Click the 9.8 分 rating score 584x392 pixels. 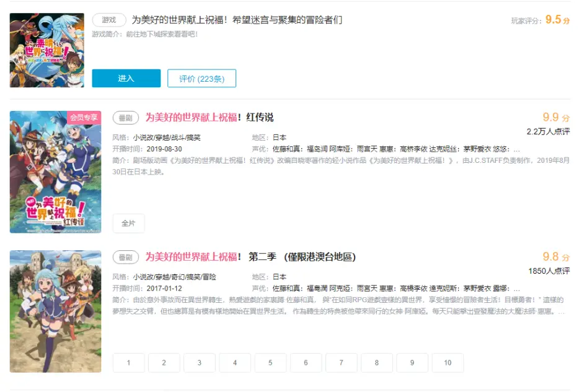pos(556,256)
